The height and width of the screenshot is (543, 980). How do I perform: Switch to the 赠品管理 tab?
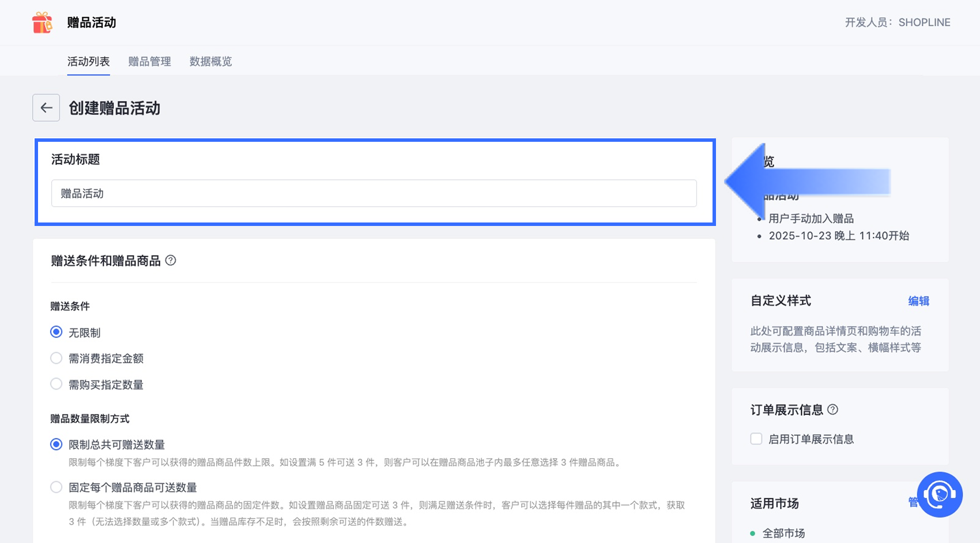pyautogui.click(x=149, y=62)
